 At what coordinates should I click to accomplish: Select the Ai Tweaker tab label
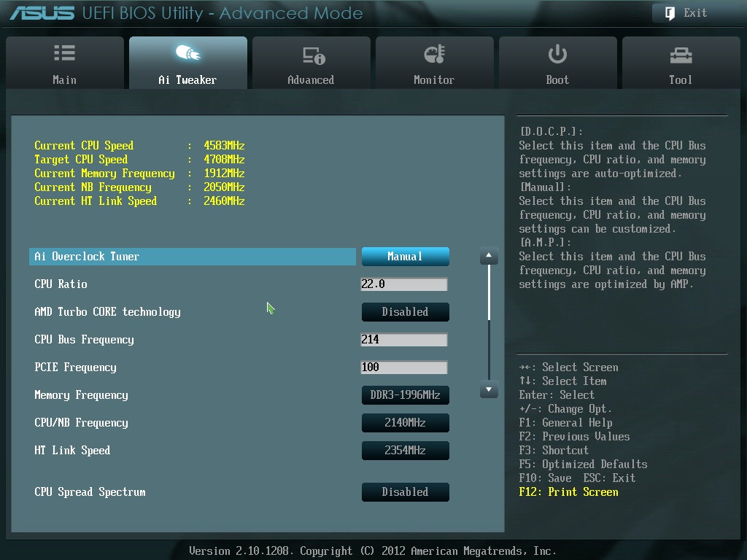click(187, 80)
